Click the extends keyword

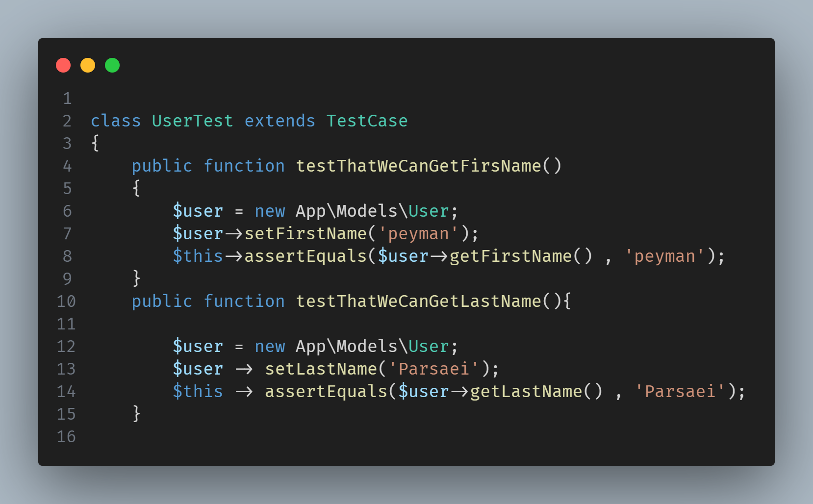coord(279,121)
